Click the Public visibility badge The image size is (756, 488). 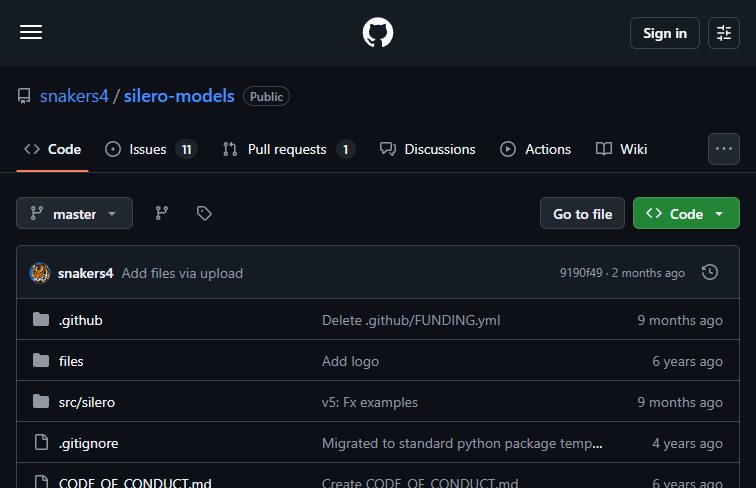pyautogui.click(x=266, y=96)
